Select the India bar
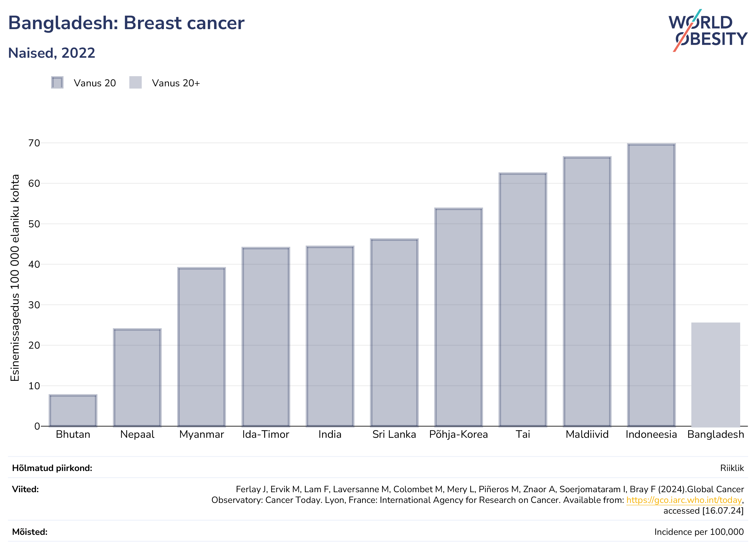The width and height of the screenshot is (756, 555). tap(330, 336)
